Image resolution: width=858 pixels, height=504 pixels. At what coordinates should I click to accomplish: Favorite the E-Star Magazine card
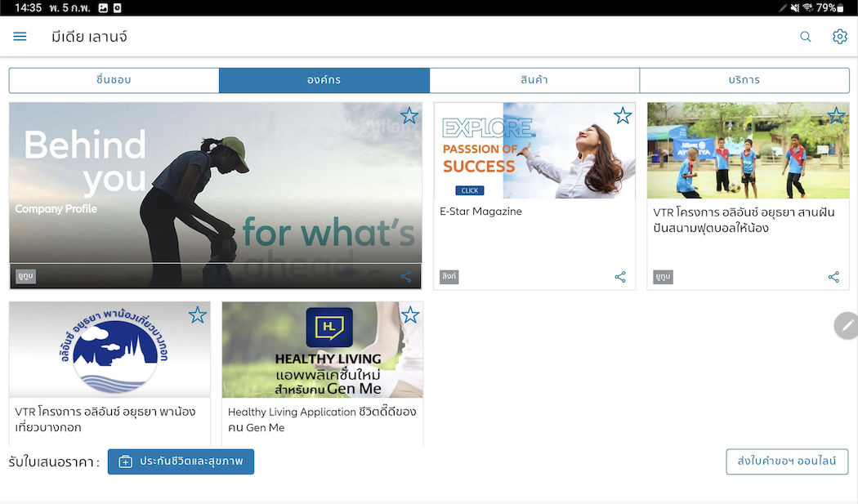622,115
